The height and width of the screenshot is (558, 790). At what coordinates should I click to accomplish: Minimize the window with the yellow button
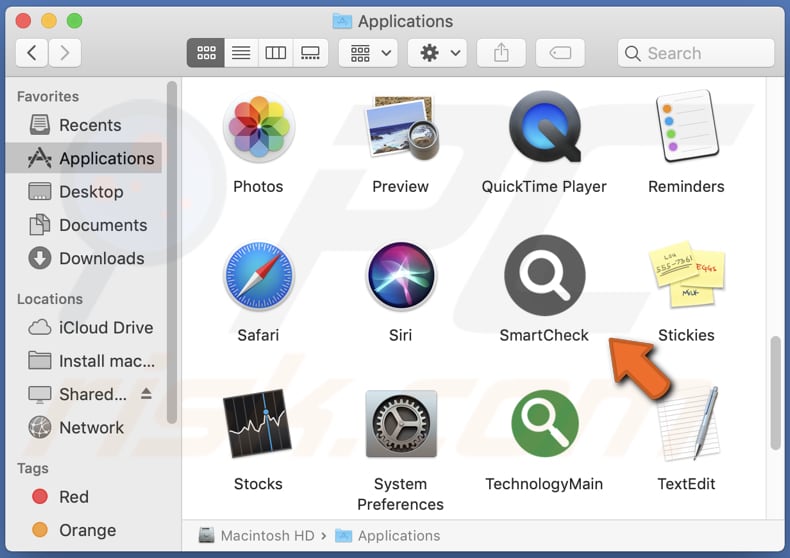click(49, 21)
